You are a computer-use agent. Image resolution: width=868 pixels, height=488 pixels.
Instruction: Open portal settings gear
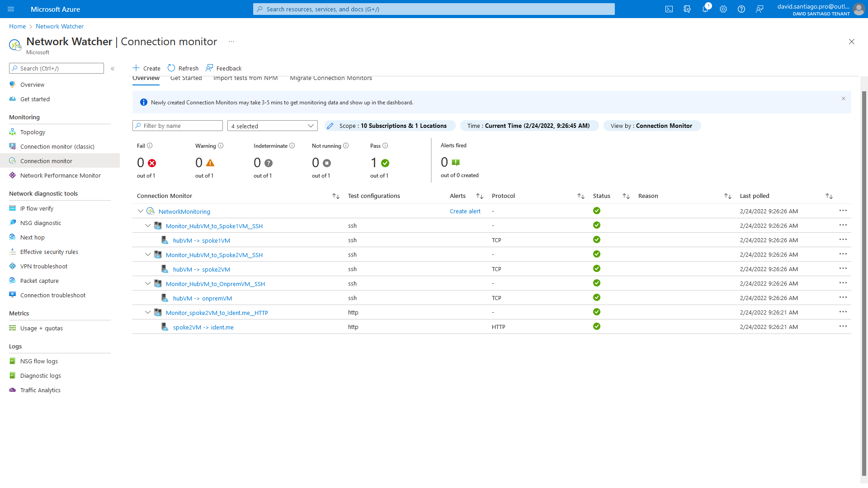[x=723, y=9]
